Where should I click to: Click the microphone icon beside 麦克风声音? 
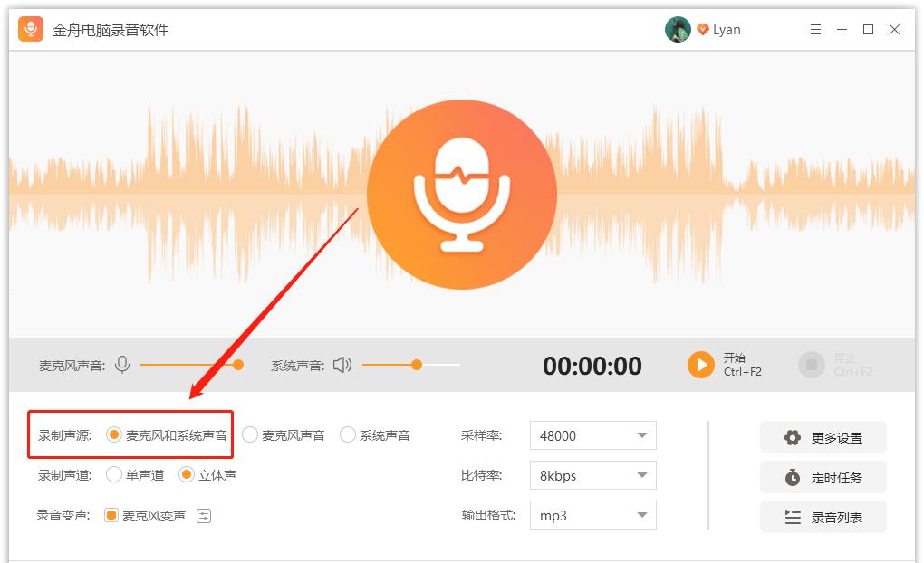click(x=122, y=366)
